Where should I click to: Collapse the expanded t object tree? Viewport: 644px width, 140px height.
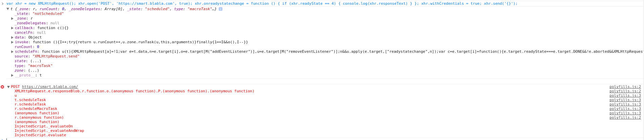pos(8,9)
